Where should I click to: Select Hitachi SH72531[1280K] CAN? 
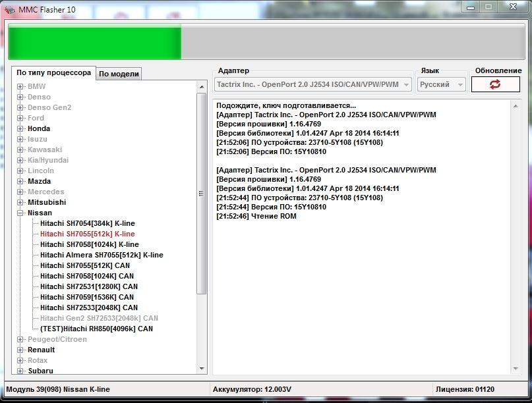tap(89, 286)
